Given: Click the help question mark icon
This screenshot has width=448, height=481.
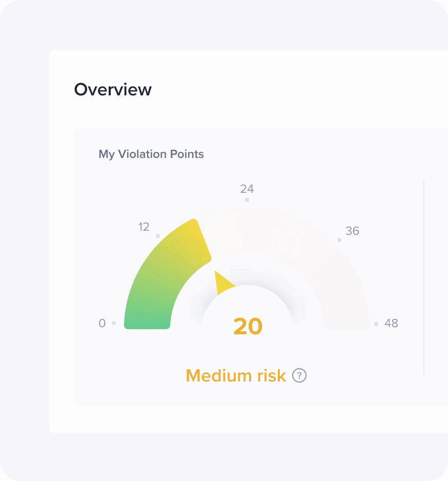Looking at the screenshot, I should click(x=299, y=376).
